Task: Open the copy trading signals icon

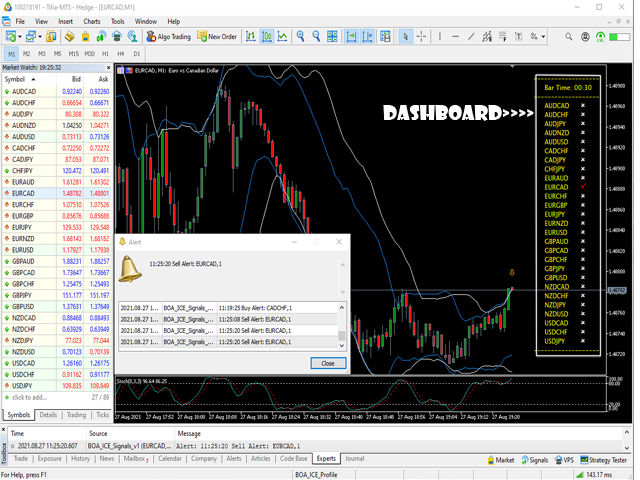Action: click(132, 37)
